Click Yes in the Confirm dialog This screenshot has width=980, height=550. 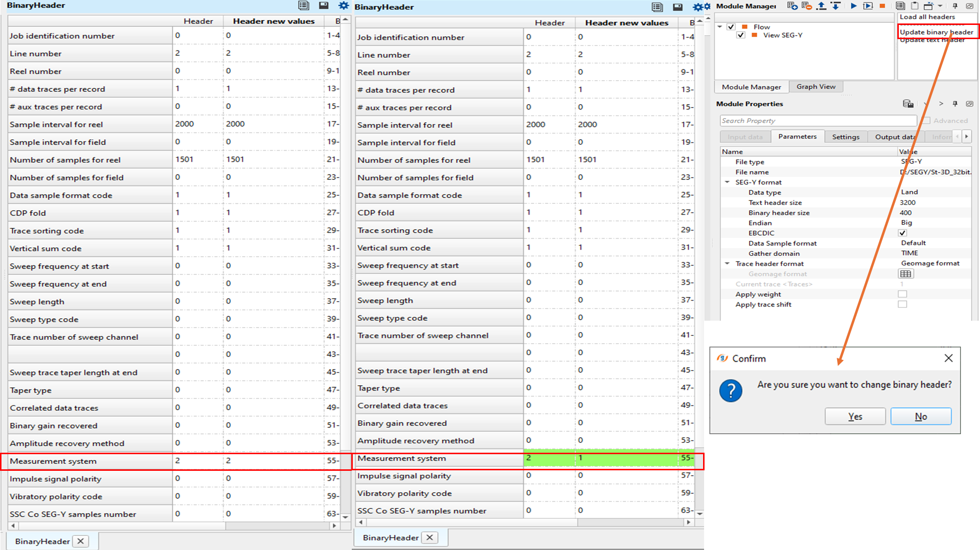(855, 417)
